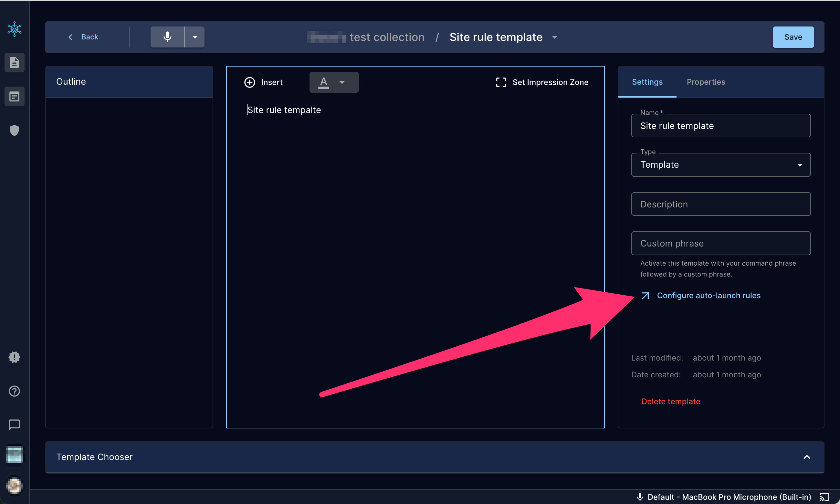Switch to the Settings tab
Image resolution: width=840 pixels, height=504 pixels.
click(x=647, y=82)
